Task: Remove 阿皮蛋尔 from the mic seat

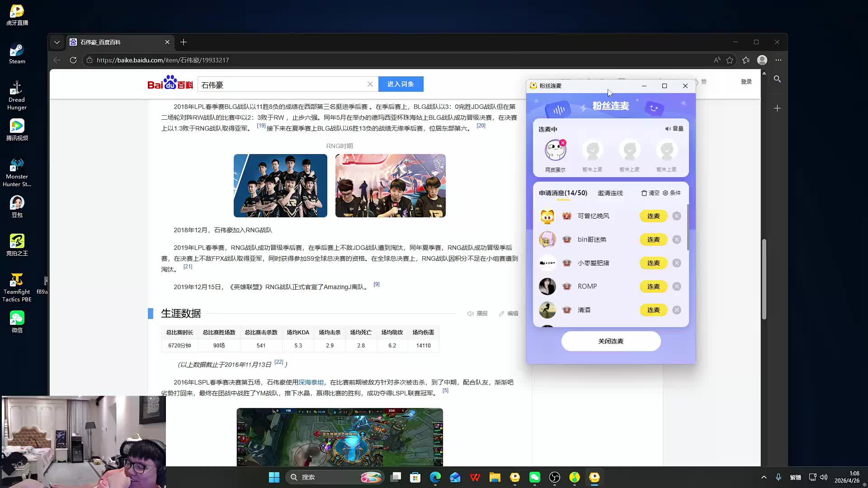Action: coord(563,143)
